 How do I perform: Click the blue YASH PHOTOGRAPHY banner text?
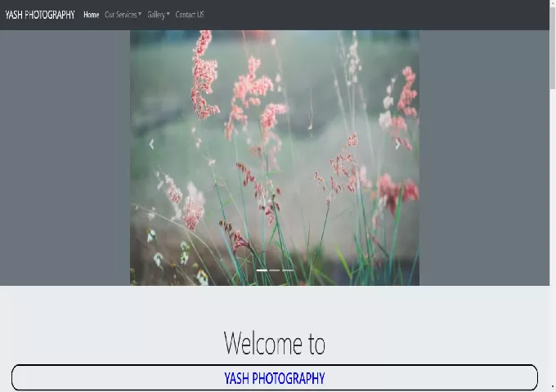[x=274, y=378]
